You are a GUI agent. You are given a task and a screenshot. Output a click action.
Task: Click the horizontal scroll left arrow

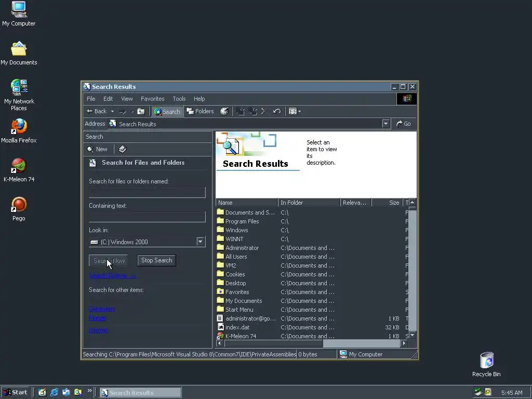point(220,343)
